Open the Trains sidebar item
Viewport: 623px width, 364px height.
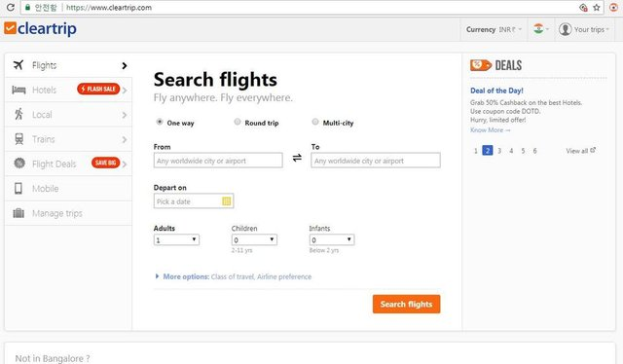click(x=68, y=139)
